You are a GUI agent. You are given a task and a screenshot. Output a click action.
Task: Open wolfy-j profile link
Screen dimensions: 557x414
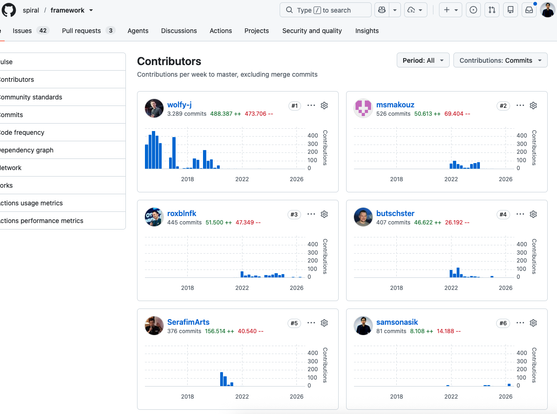(x=179, y=104)
